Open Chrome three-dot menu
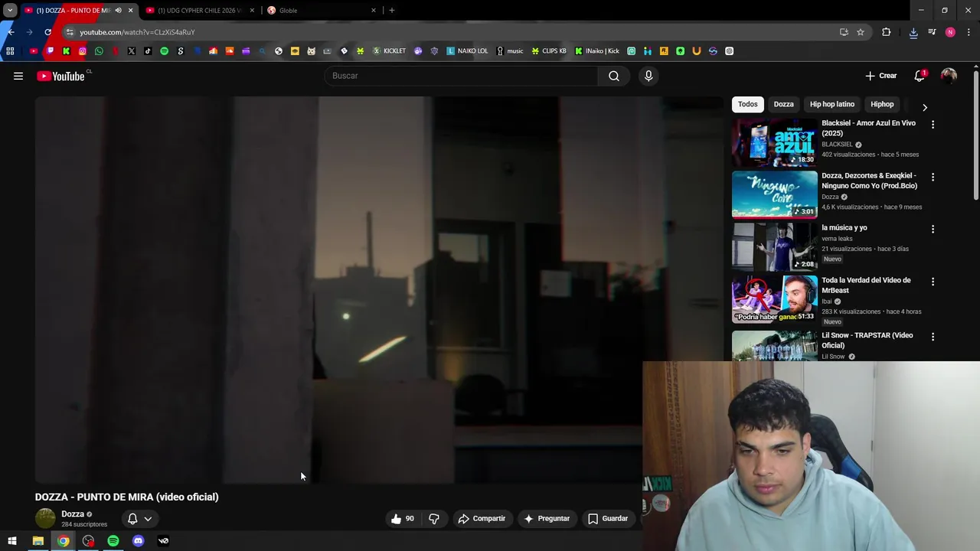 click(x=969, y=32)
